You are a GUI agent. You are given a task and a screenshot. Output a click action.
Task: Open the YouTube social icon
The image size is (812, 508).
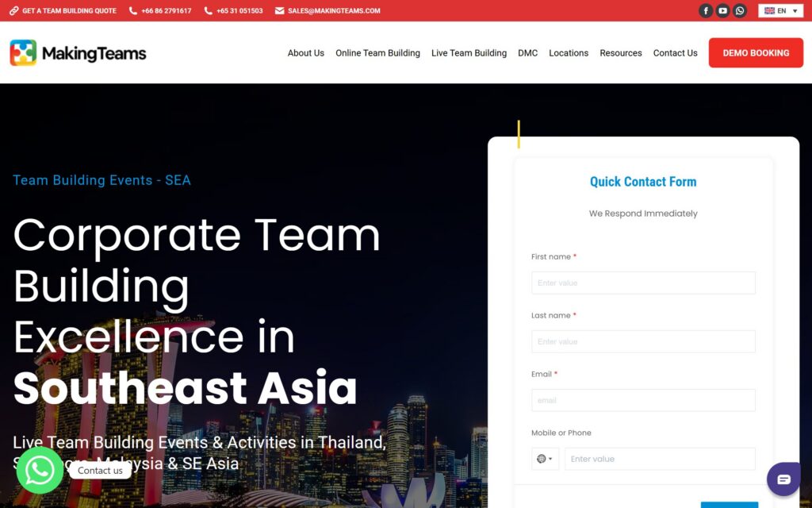[722, 10]
